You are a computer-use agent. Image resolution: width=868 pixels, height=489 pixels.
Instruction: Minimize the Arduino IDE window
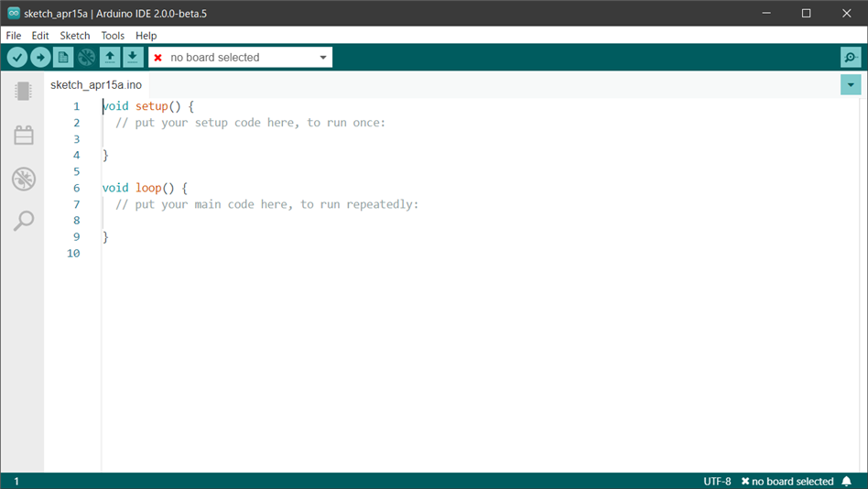(x=766, y=13)
